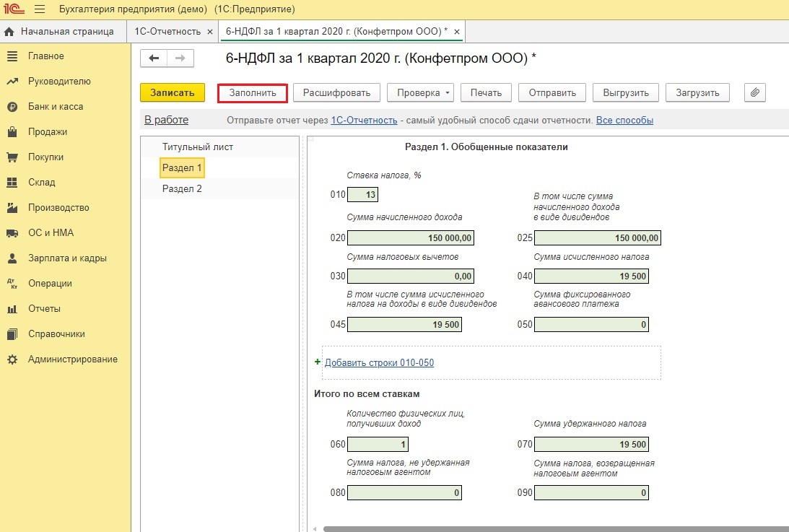The image size is (789, 532).
Task: Click the 1C logo icon
Action: (x=14, y=9)
